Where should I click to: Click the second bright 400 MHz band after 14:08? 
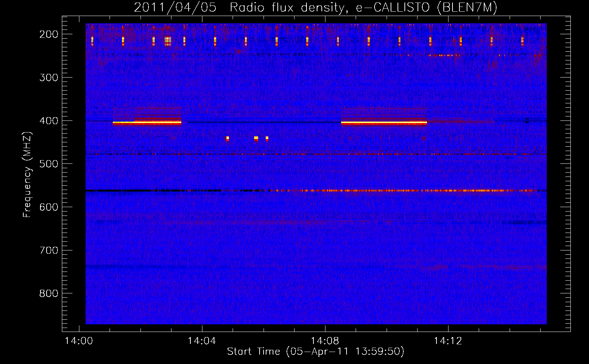point(384,123)
